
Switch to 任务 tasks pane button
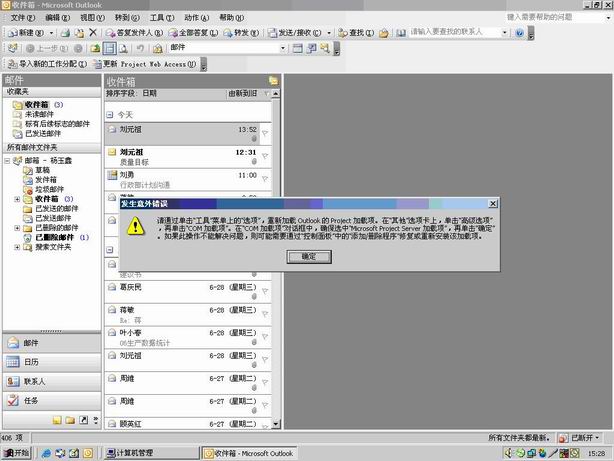[x=52, y=400]
